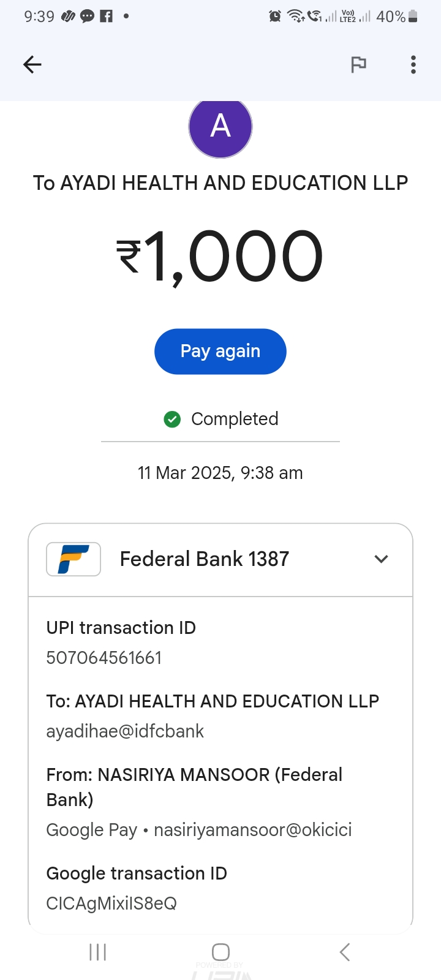
Task: Tap the Federal Bank logo icon
Action: click(73, 559)
